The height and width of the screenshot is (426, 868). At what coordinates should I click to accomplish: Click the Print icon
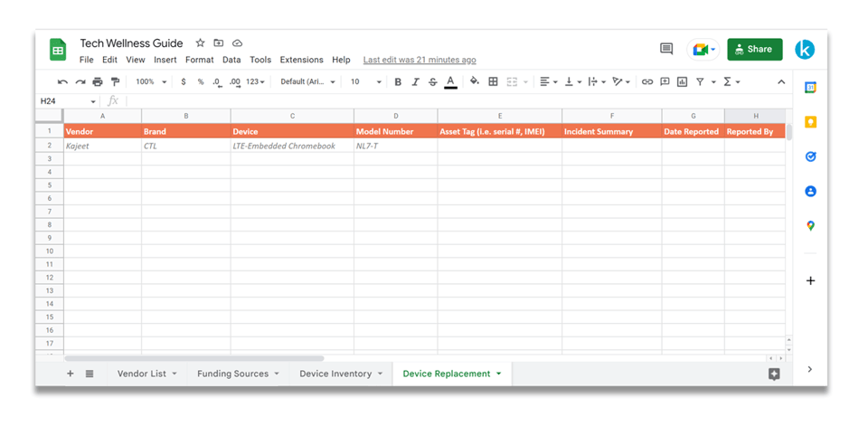(x=98, y=82)
